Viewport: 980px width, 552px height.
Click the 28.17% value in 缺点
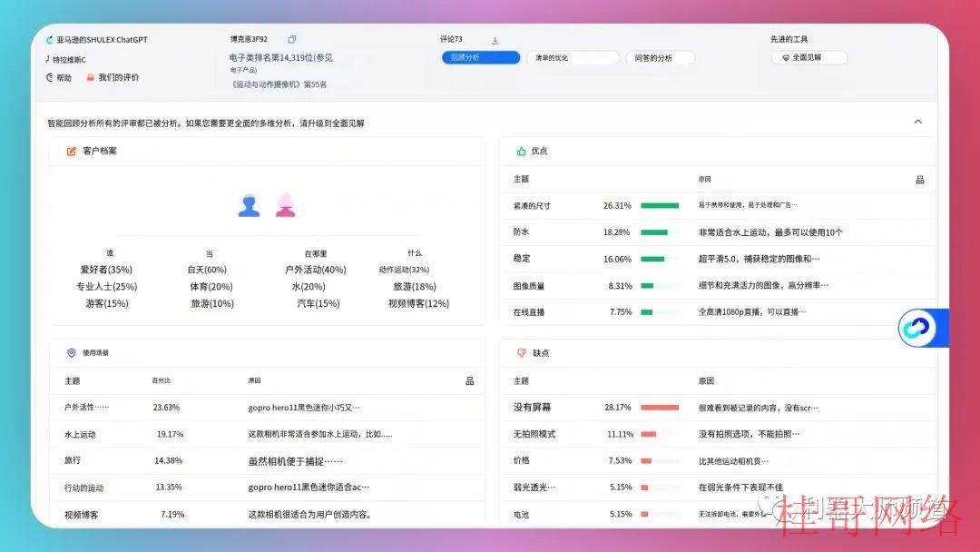(x=618, y=408)
